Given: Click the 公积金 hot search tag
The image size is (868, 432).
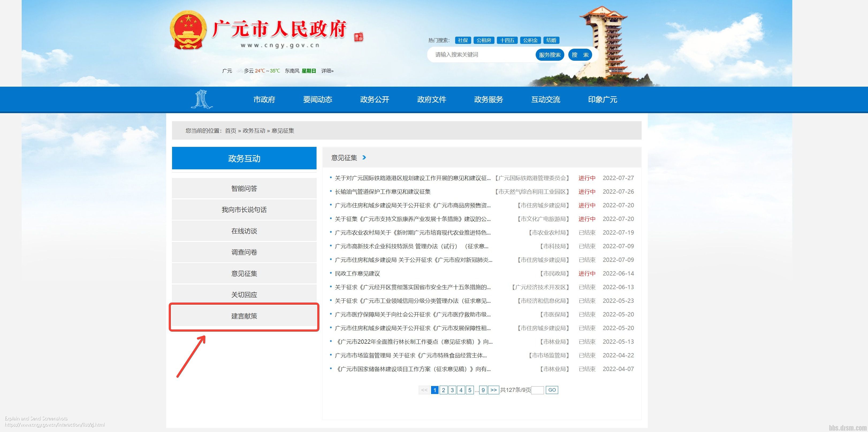Looking at the screenshot, I should tap(530, 40).
